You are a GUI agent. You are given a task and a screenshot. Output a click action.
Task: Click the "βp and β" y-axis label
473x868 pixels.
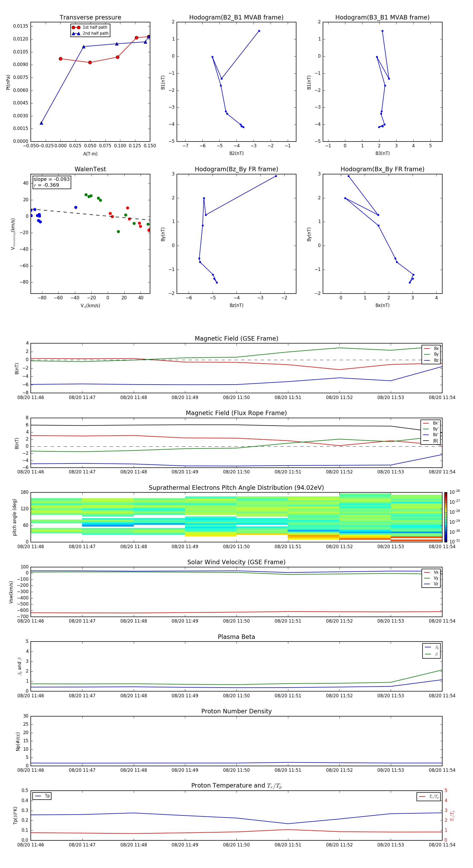coord(20,667)
